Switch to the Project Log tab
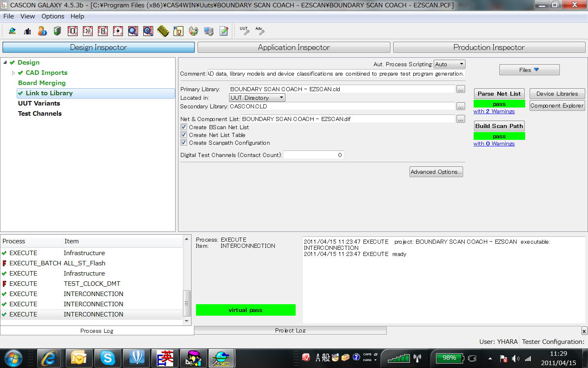Image resolution: width=588 pixels, height=368 pixels. tap(290, 330)
